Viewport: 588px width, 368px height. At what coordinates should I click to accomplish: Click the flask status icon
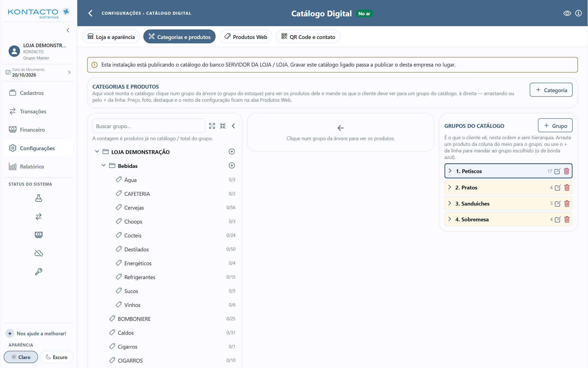click(x=39, y=198)
